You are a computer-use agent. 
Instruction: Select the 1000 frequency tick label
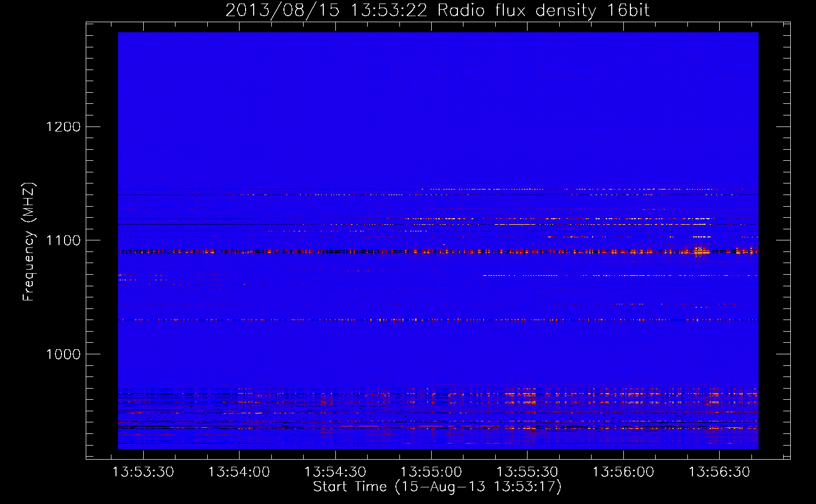click(64, 354)
